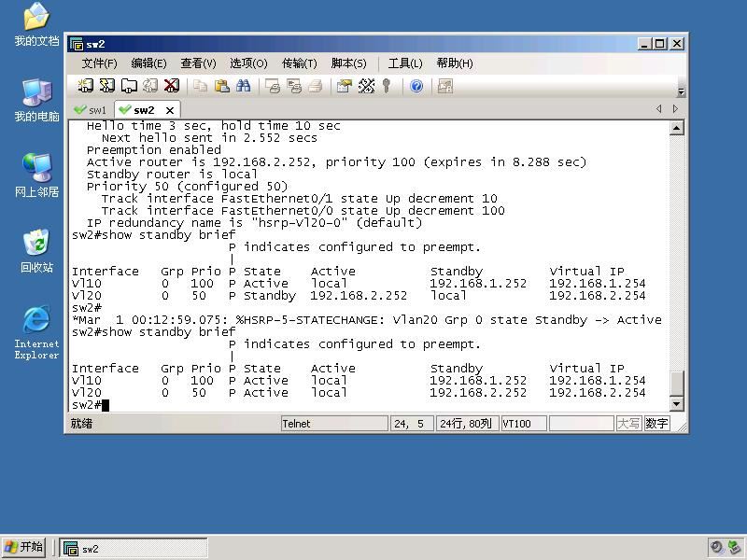Switch to the sw1 session tab
This screenshot has width=747, height=560.
click(x=91, y=110)
